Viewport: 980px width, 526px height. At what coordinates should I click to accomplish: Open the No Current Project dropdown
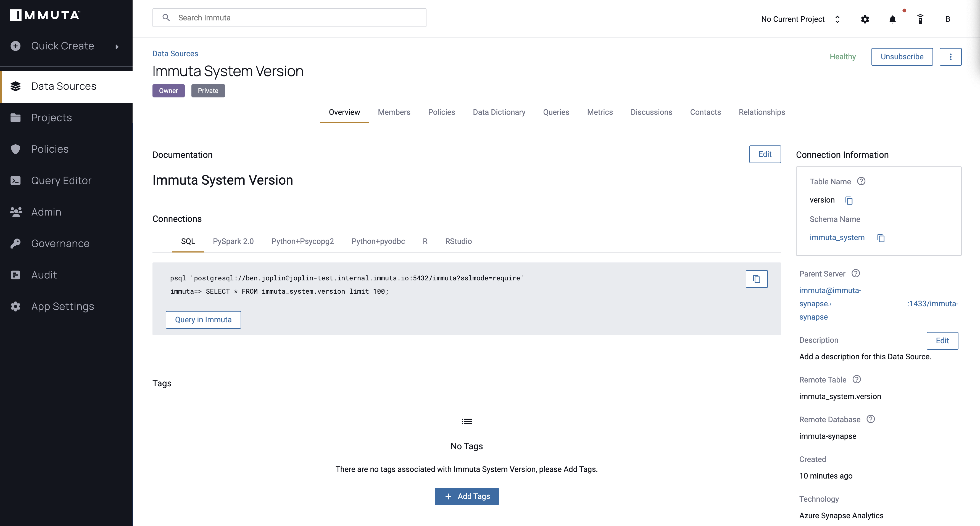800,19
